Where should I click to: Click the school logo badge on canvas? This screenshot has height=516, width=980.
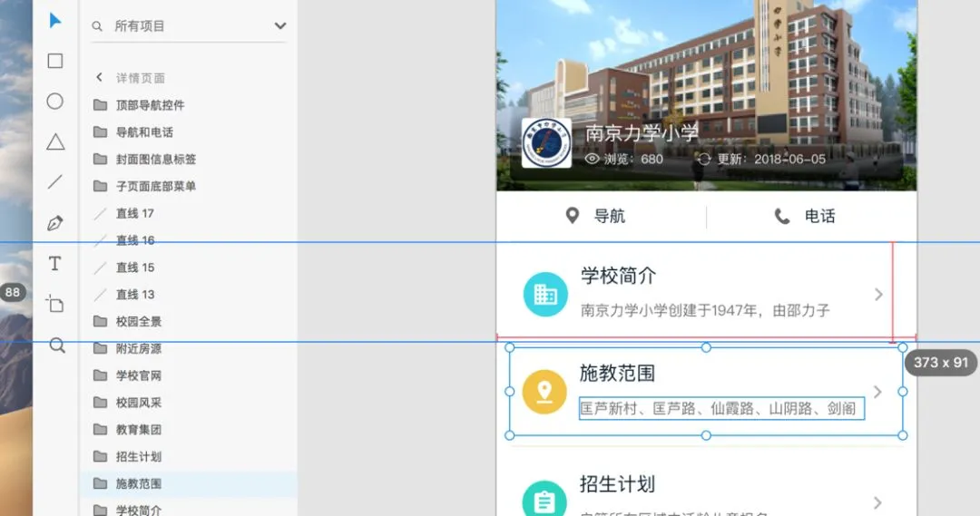click(546, 143)
